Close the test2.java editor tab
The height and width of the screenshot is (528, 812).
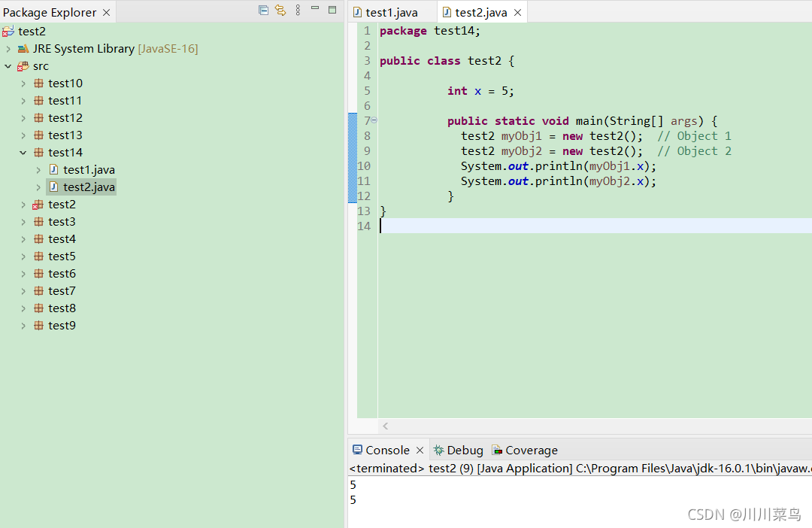(x=517, y=13)
